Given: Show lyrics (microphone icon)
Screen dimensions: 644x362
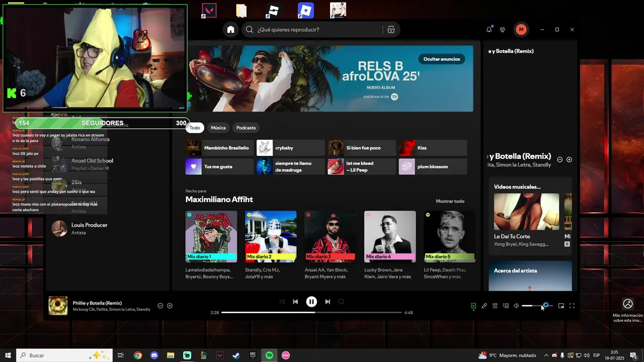Looking at the screenshot, I should tap(484, 306).
